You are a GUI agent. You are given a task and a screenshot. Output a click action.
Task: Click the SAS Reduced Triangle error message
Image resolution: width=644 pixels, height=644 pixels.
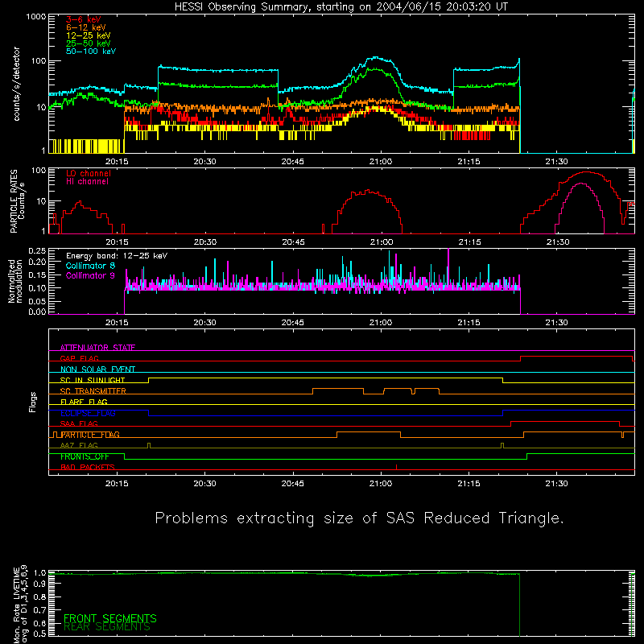[x=359, y=518]
